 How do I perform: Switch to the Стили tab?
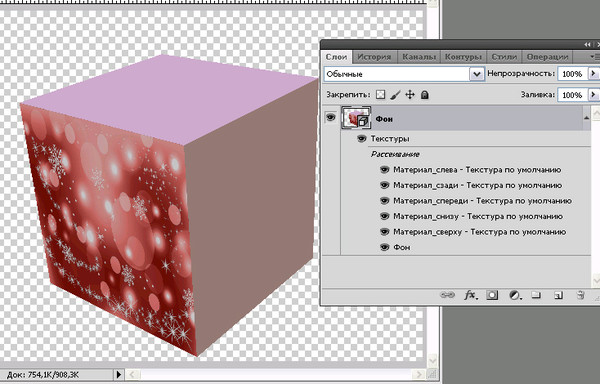point(504,57)
